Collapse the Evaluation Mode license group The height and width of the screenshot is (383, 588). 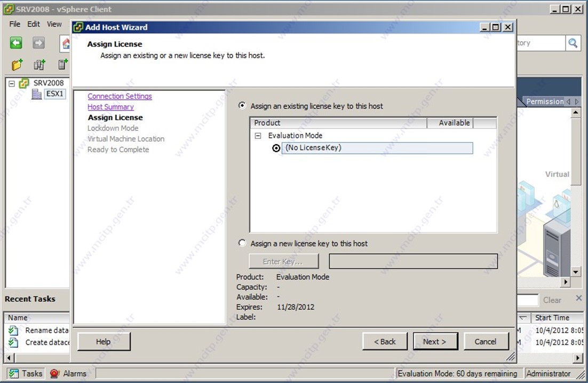258,136
